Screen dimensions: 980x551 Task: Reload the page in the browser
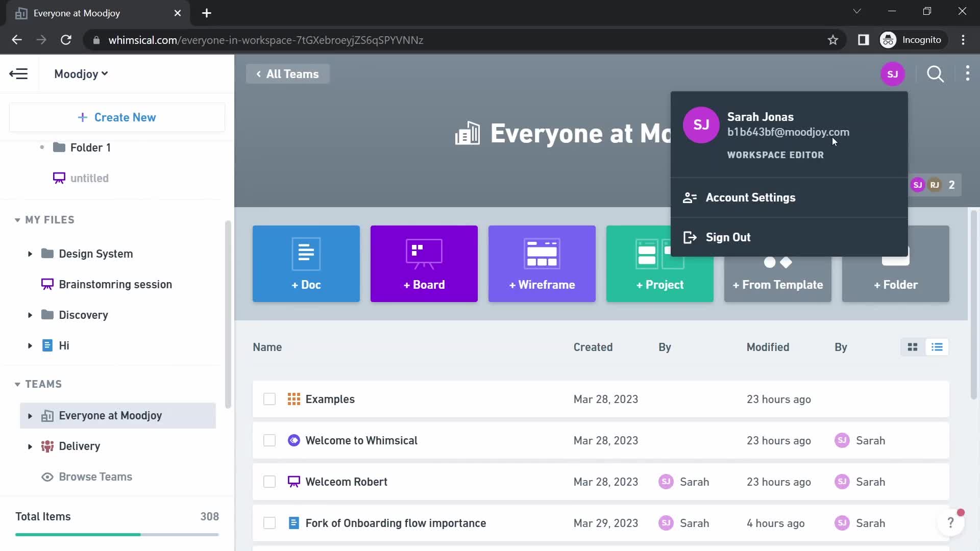[x=66, y=40]
